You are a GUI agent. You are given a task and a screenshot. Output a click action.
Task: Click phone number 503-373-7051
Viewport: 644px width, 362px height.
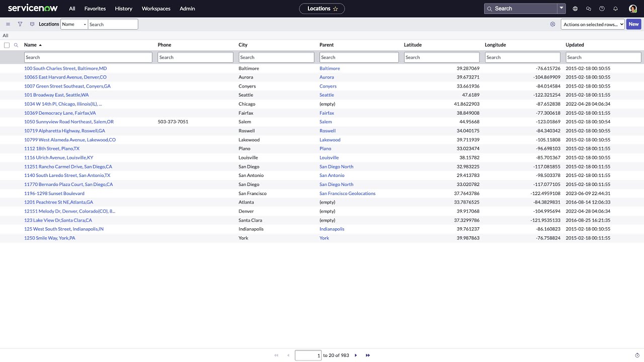(x=173, y=122)
